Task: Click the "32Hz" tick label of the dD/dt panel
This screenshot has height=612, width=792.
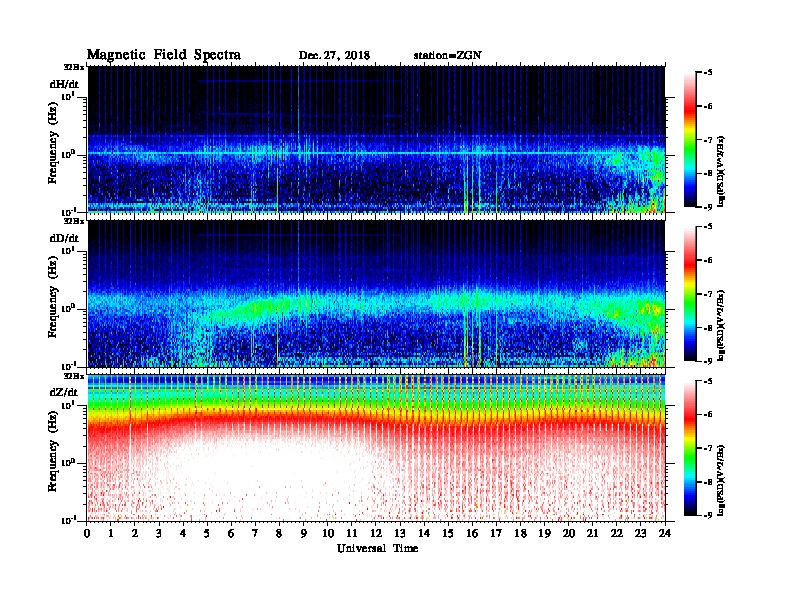Action: (74, 221)
